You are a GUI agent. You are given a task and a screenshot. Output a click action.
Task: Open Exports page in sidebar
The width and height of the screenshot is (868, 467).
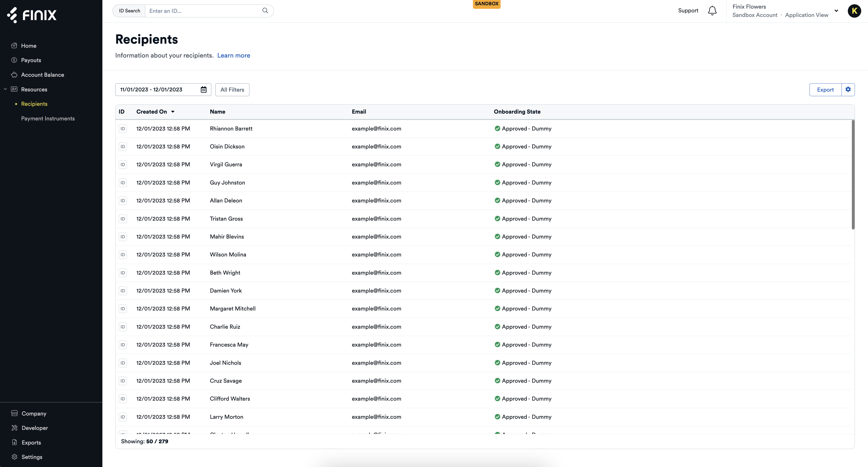click(31, 442)
